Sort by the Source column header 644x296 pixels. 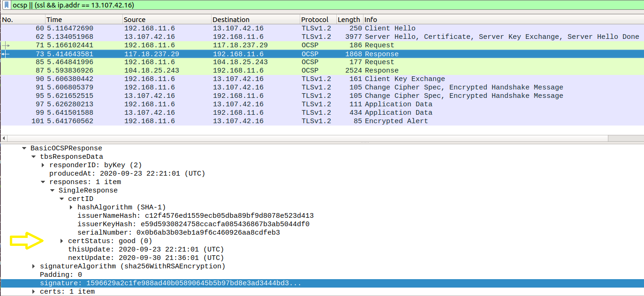coord(167,20)
